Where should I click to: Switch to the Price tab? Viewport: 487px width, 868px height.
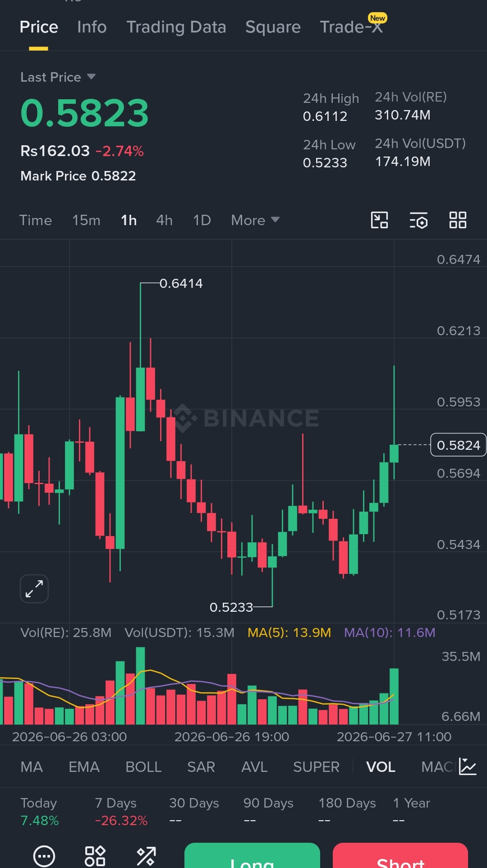pyautogui.click(x=39, y=27)
